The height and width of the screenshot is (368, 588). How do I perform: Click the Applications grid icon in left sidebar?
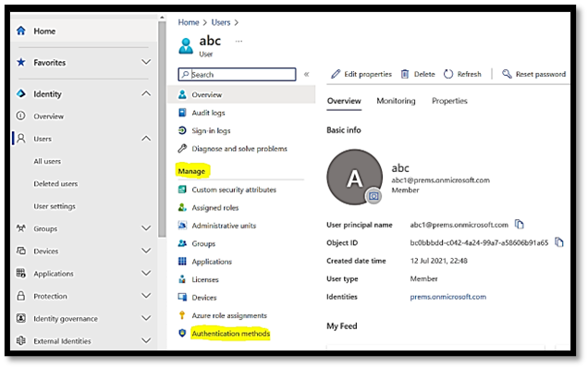coord(21,273)
